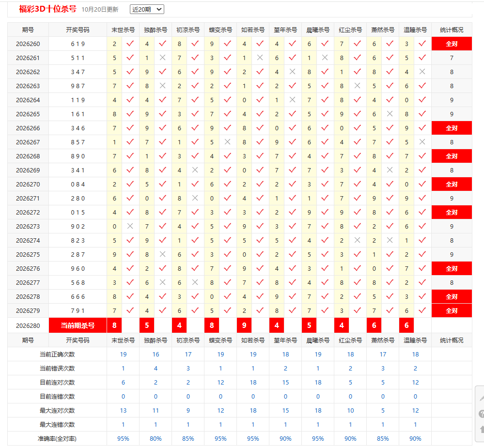Click the X mark for 初凉杀号 in row 2026271

tap(195, 198)
